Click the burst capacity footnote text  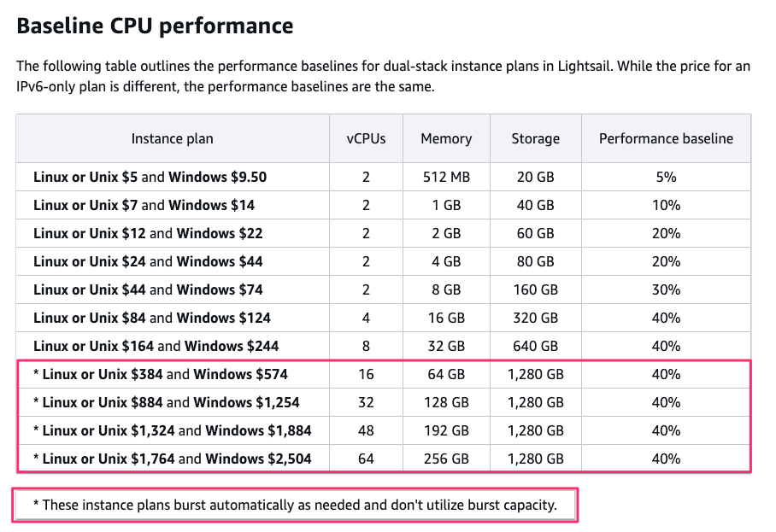[x=295, y=505]
